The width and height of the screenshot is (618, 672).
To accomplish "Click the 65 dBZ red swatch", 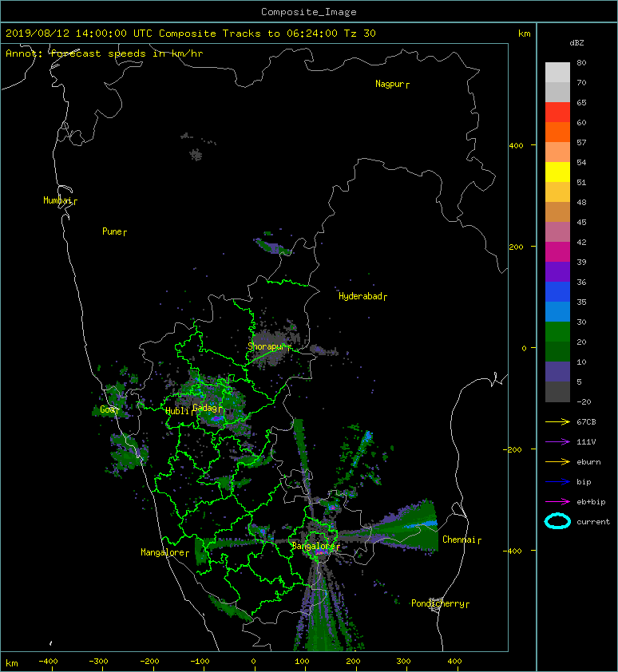I will click(x=557, y=113).
